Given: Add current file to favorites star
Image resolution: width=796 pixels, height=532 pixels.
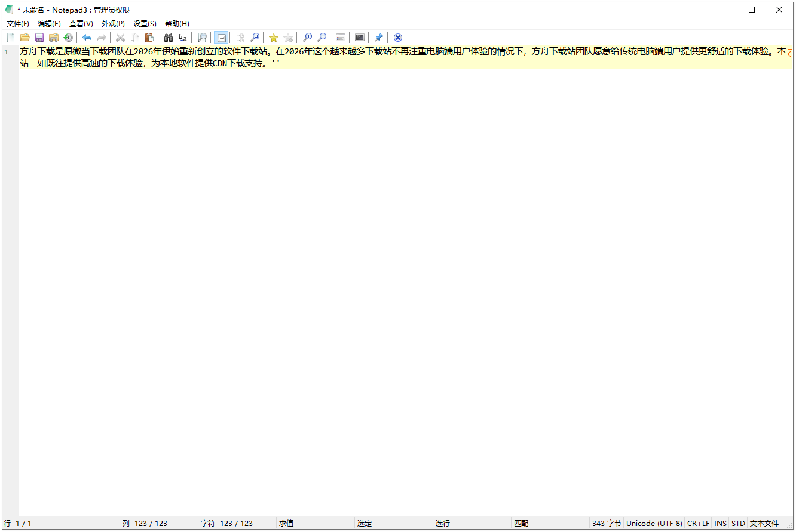Looking at the screenshot, I should point(273,37).
